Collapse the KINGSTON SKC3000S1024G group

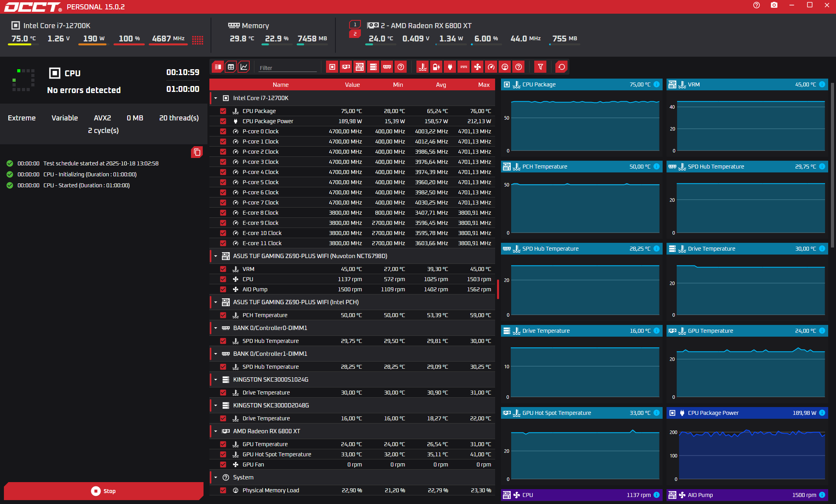(216, 380)
